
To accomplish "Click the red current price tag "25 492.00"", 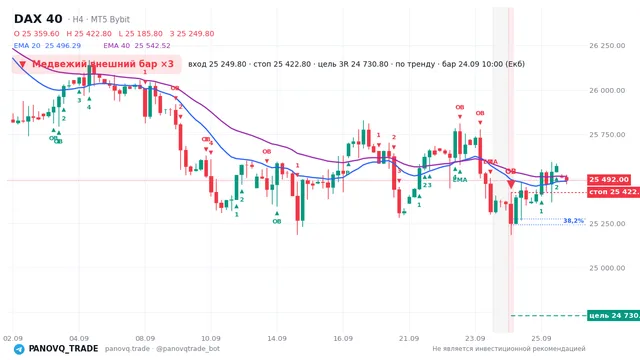I will [x=609, y=180].
